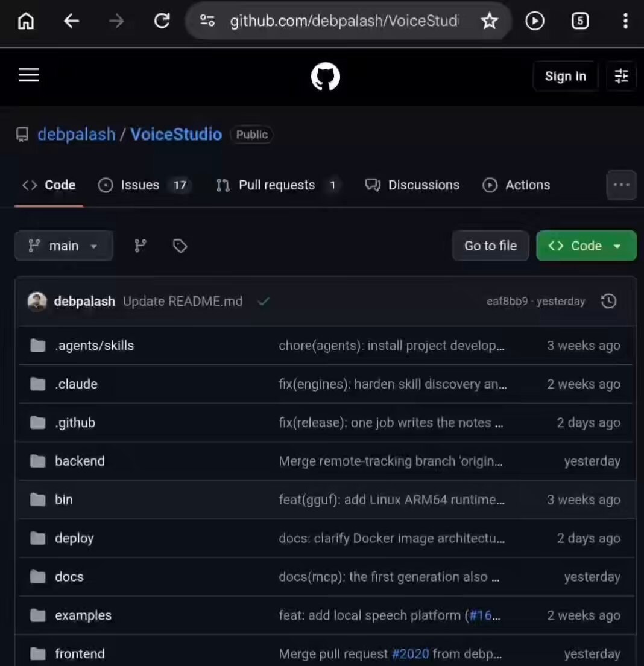Image resolution: width=644 pixels, height=666 pixels.
Task: Open the appearance settings sliders icon
Action: (622, 76)
